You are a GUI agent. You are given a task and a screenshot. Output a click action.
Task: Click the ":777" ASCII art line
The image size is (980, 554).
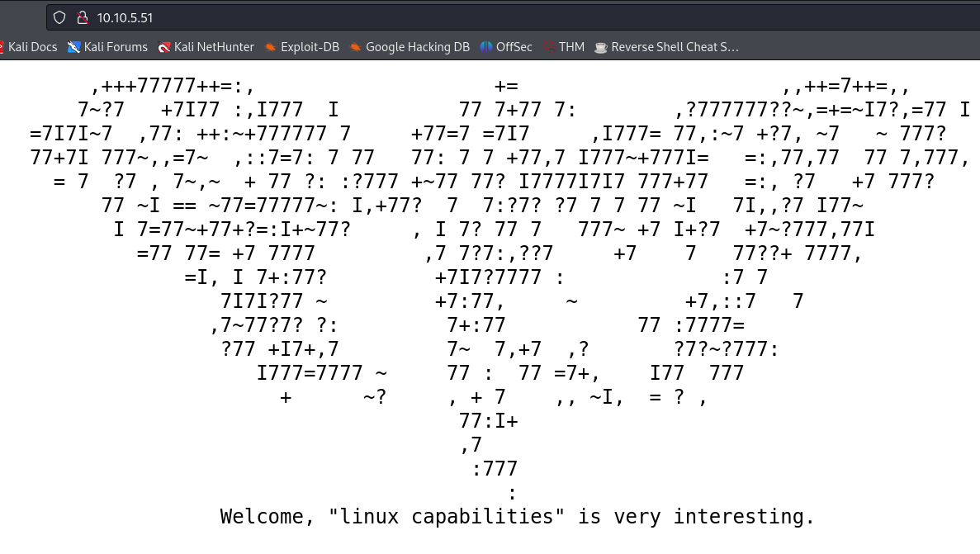click(x=495, y=468)
